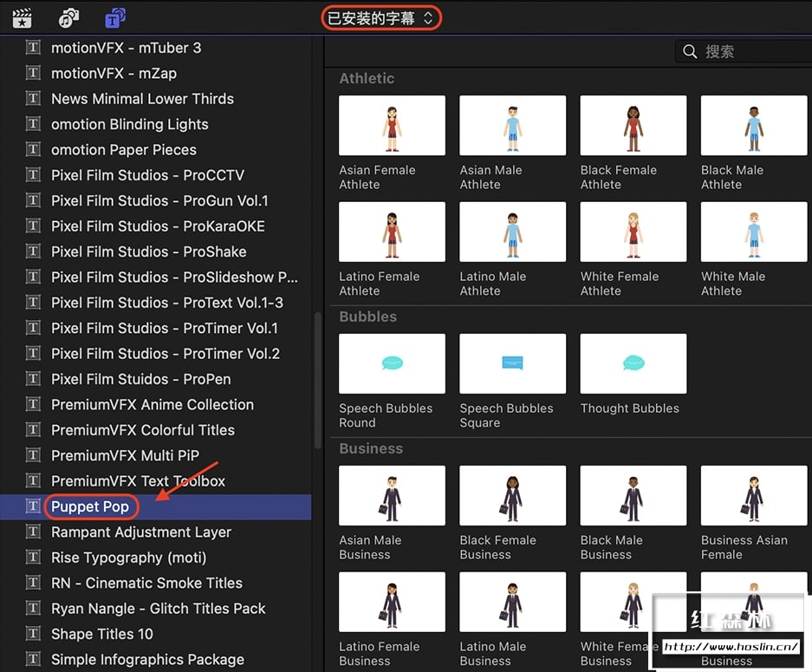Select News Minimal Lower Thirds category
This screenshot has height=672, width=812.
point(142,99)
